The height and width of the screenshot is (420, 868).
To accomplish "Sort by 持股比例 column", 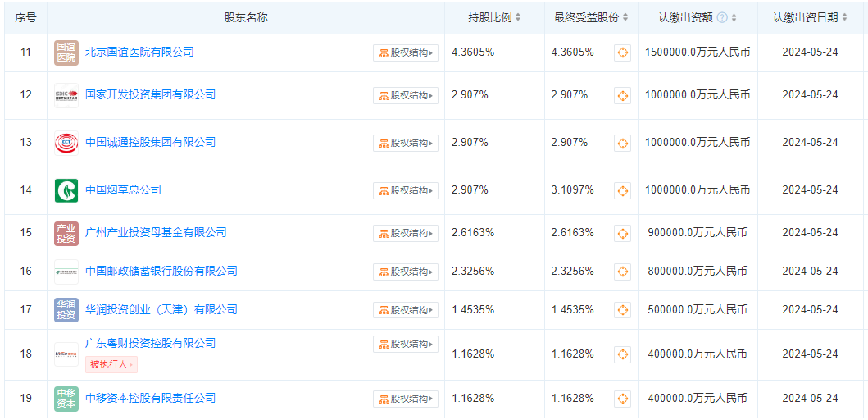I will click(518, 18).
